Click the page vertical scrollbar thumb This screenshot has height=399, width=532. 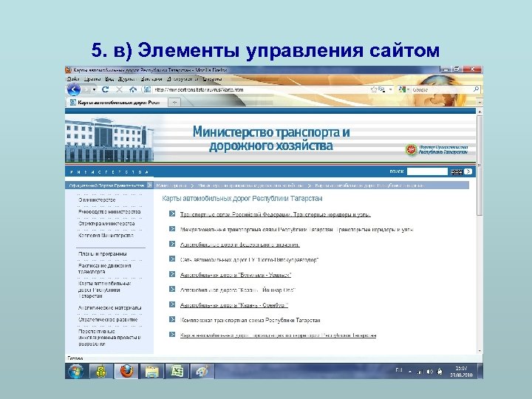(480, 166)
